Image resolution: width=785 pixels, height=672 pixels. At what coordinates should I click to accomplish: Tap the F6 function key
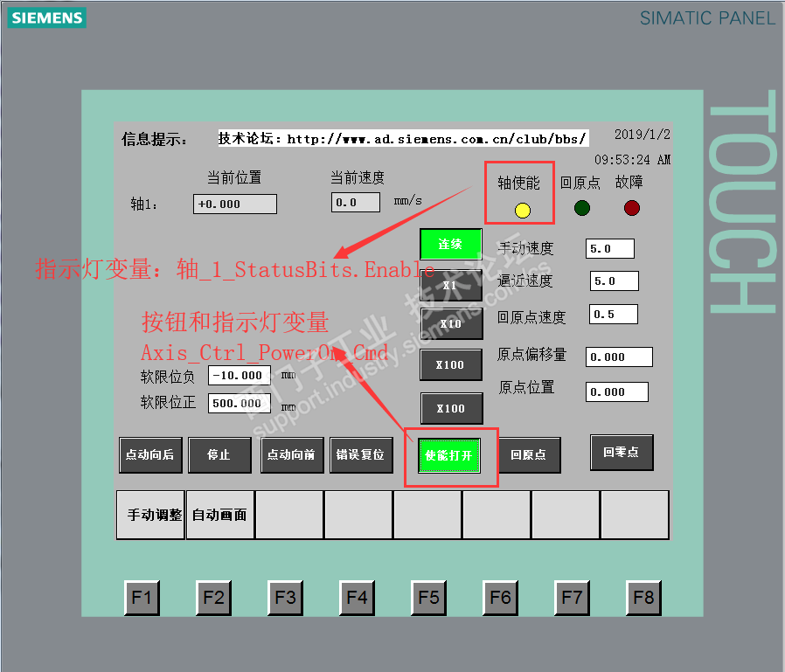click(x=500, y=598)
